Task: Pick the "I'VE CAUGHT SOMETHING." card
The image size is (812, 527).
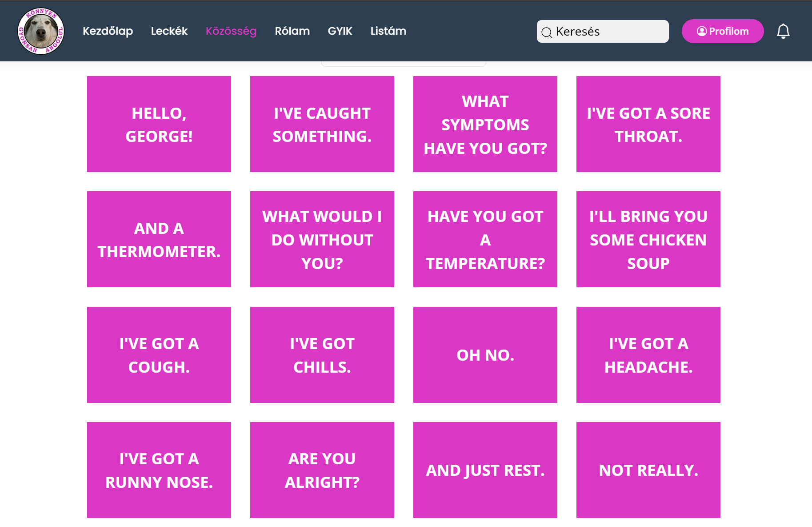Action: pos(322,124)
